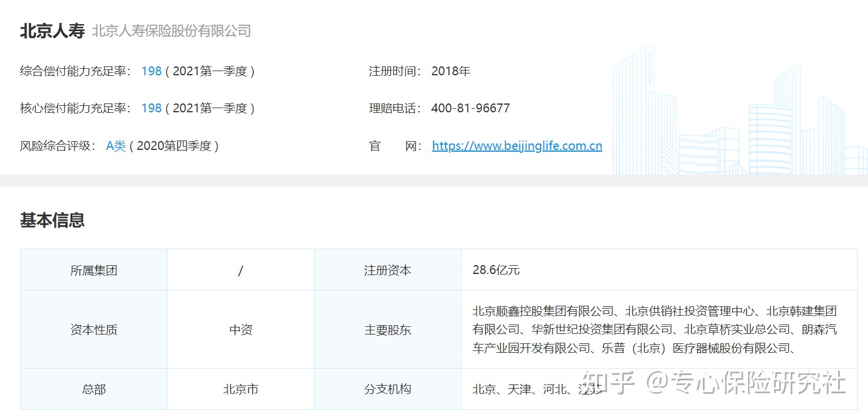Select the 28.6亿元 registered capital value
Viewport: 868px width, 418px height.
(x=496, y=270)
